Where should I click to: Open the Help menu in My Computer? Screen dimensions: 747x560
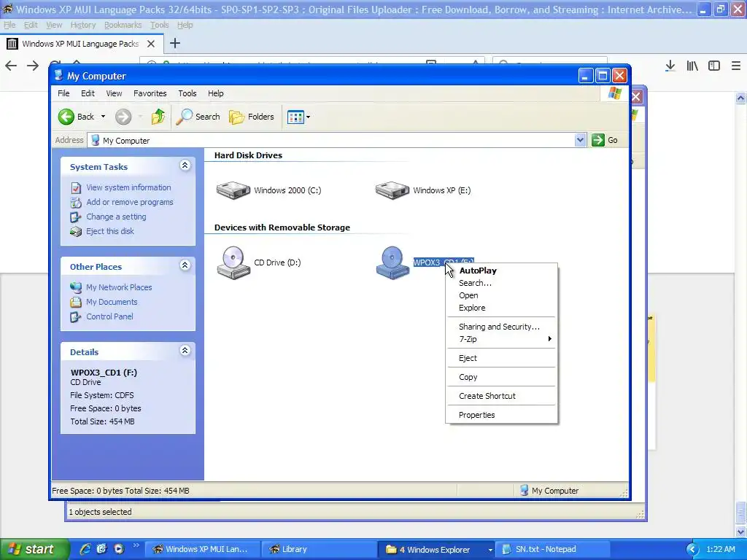pos(215,93)
